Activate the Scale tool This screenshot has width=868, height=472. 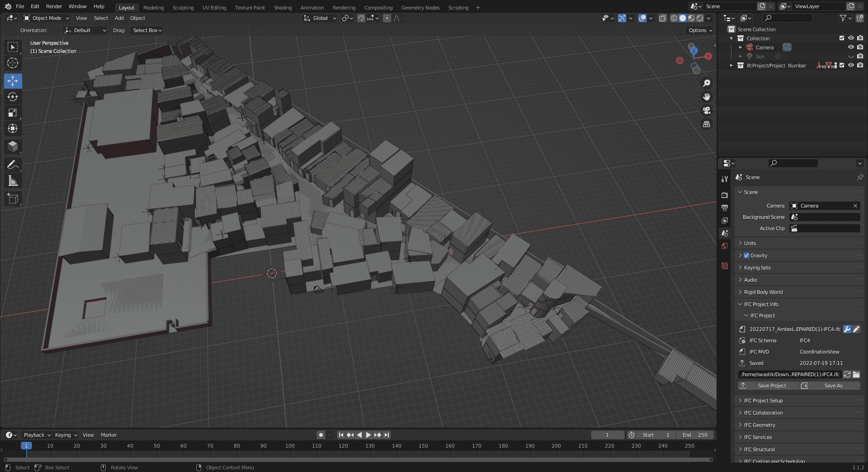click(x=13, y=113)
